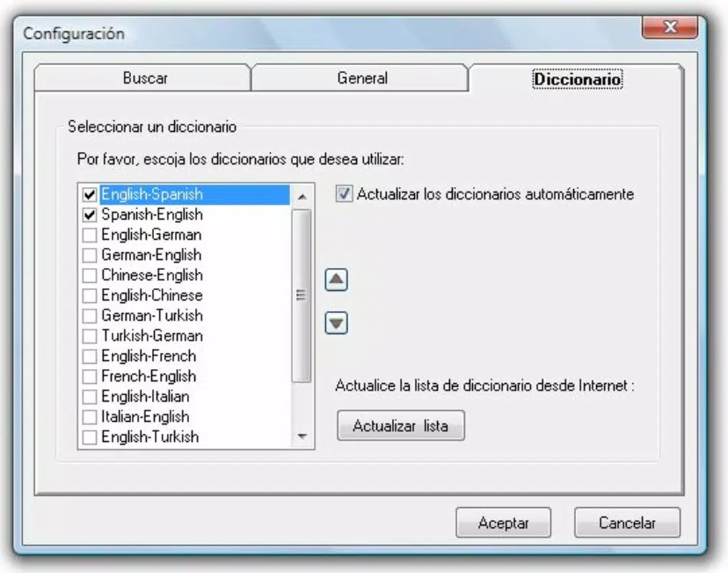Image resolution: width=728 pixels, height=573 pixels.
Task: Close the Configuración dialog window
Action: [x=669, y=27]
